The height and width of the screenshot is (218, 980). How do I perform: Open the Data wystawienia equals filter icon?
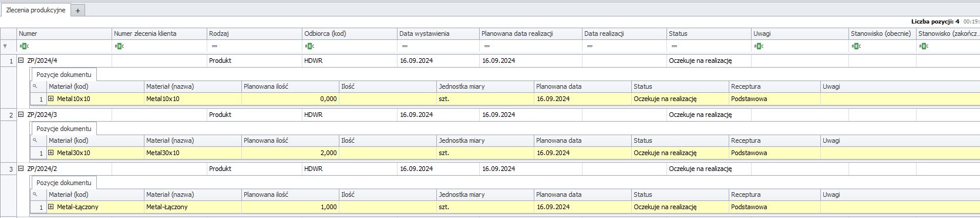405,46
